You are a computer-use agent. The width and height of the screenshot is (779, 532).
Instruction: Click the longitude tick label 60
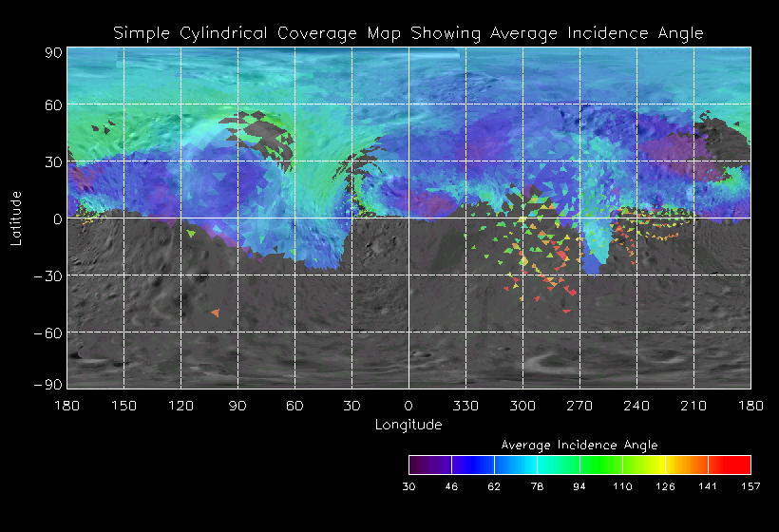coord(294,407)
